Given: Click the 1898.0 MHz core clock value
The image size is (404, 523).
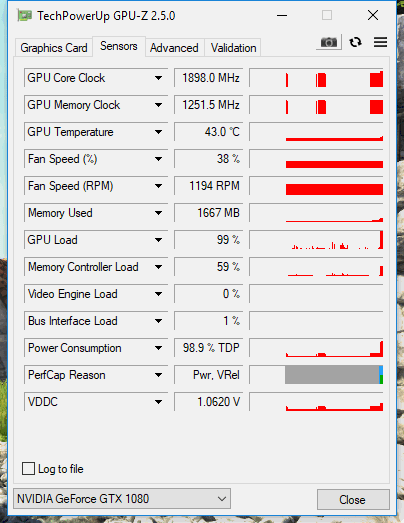Looking at the screenshot, I should coord(209,78).
